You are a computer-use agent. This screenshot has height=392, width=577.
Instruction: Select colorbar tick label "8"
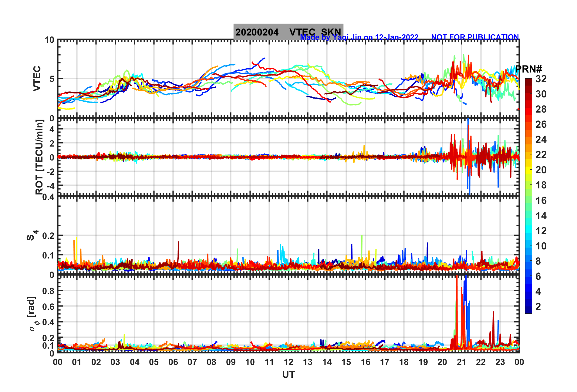538,261
